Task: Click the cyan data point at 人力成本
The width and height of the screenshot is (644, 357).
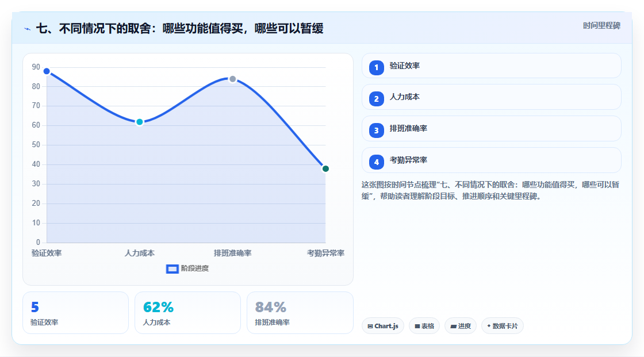Action: click(x=140, y=122)
